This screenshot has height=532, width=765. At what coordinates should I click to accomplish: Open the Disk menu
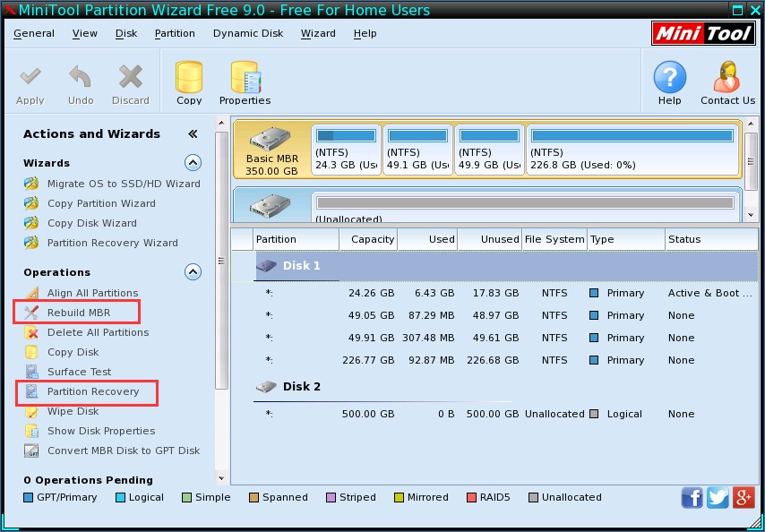126,33
